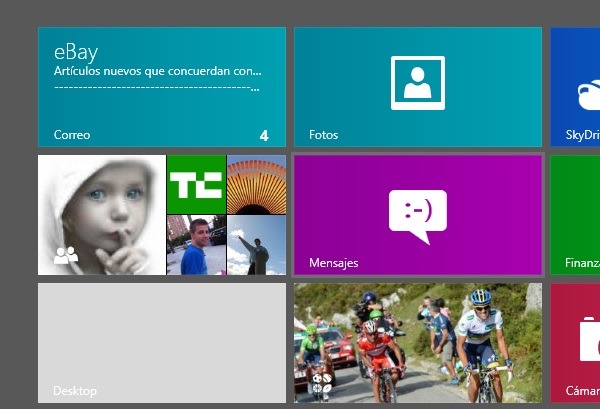600x409 pixels.
Task: Open the Desktop tile
Action: [x=162, y=343]
